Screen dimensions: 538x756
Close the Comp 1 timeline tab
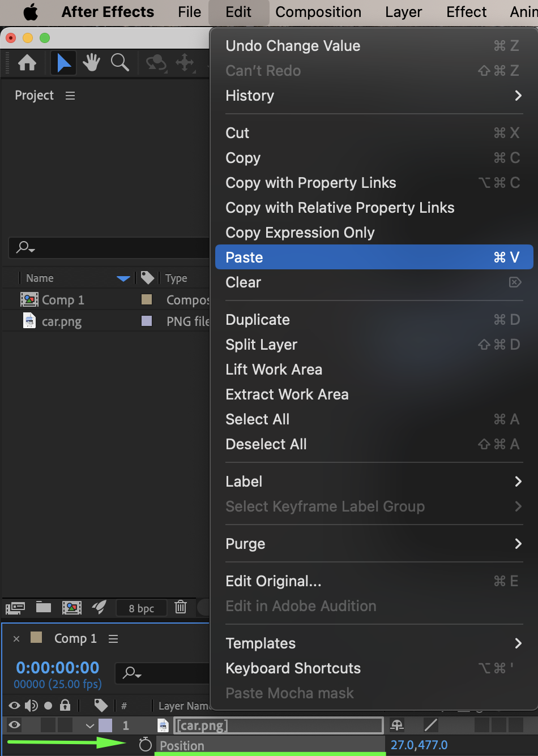16,638
